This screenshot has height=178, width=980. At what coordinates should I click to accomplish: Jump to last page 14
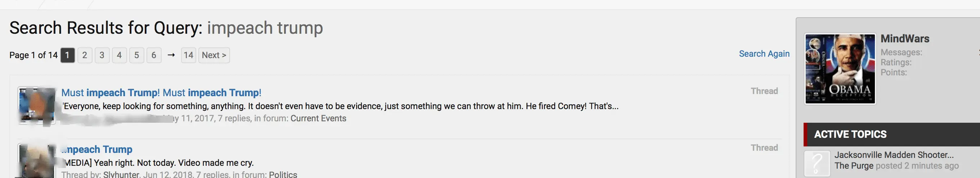188,55
